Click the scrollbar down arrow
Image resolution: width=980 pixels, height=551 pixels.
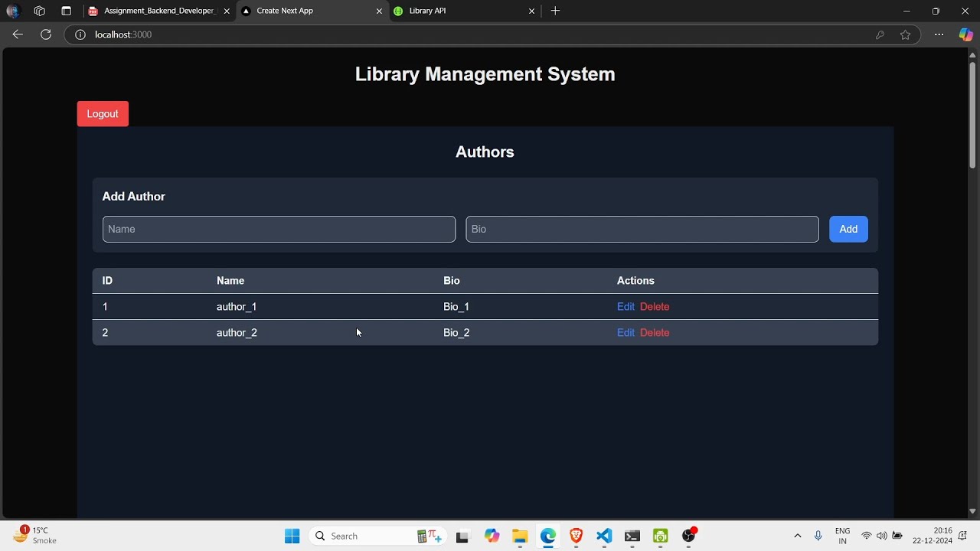coord(972,511)
